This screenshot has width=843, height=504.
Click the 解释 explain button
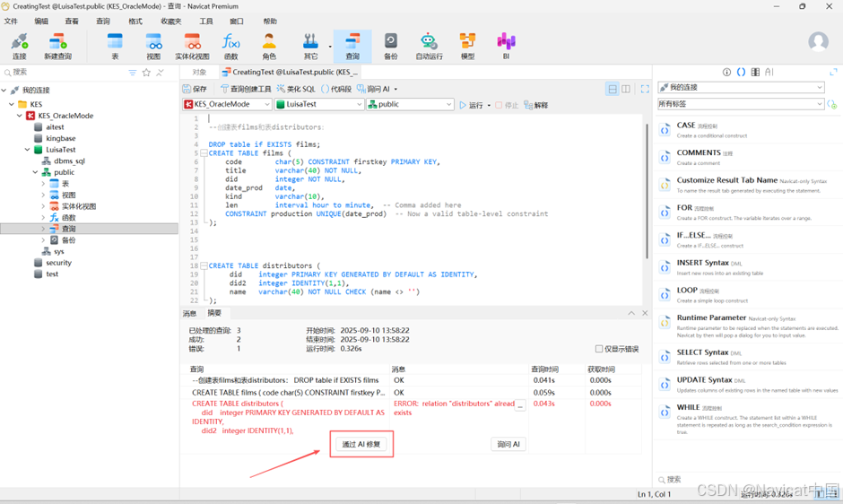pyautogui.click(x=536, y=105)
